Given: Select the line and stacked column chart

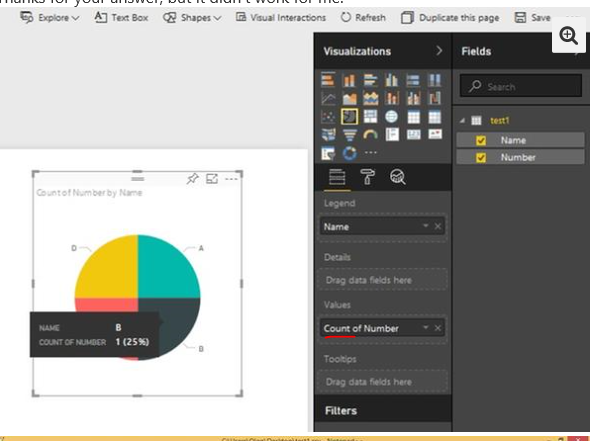Looking at the screenshot, I should (x=391, y=98).
